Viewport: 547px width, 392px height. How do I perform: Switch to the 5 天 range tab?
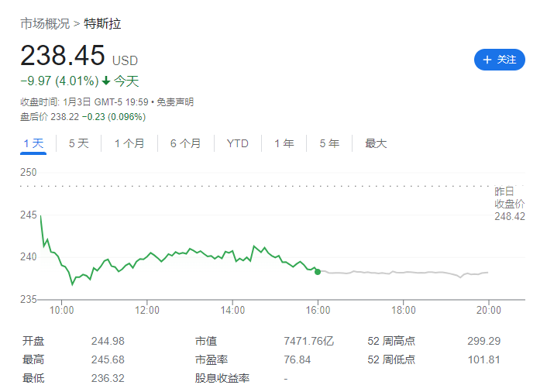click(x=78, y=143)
